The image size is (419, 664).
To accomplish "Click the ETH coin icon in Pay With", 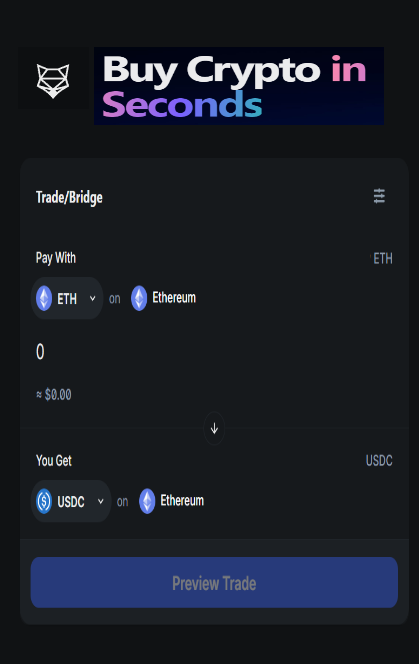I will pyautogui.click(x=44, y=298).
